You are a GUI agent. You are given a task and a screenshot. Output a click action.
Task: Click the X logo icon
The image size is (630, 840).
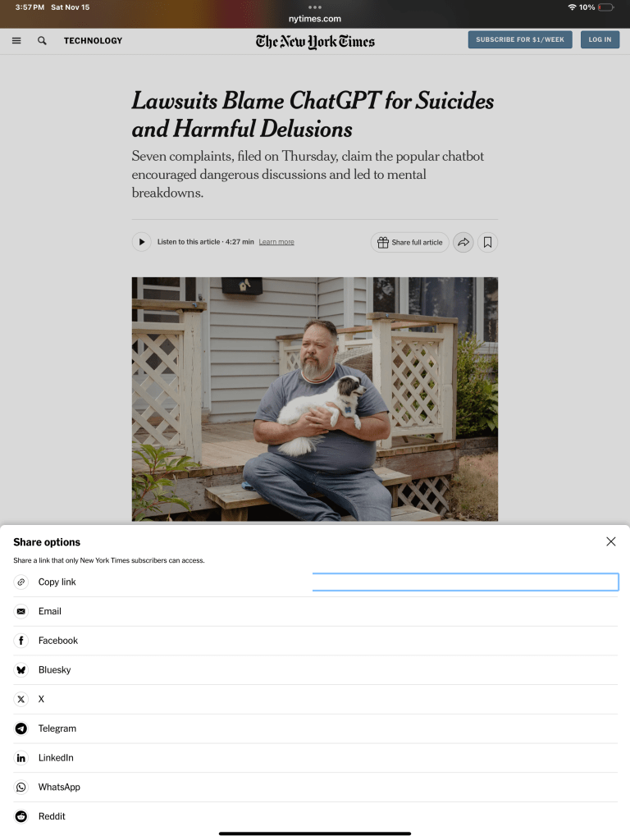click(21, 699)
